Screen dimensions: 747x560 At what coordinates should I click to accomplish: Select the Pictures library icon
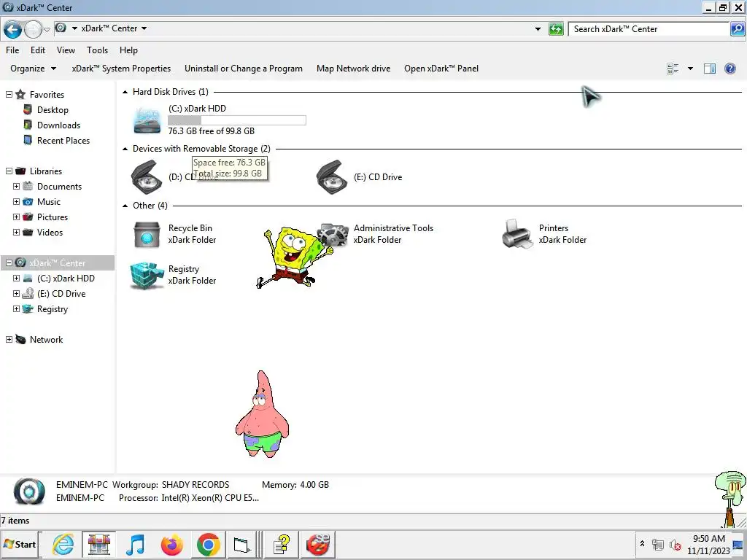(28, 217)
